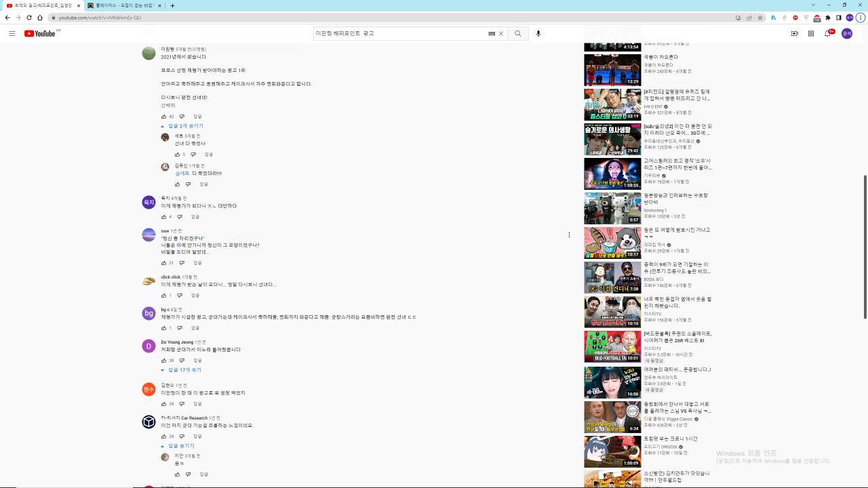Open the @세트 mention link
Image resolution: width=868 pixels, height=488 pixels.
[182, 174]
